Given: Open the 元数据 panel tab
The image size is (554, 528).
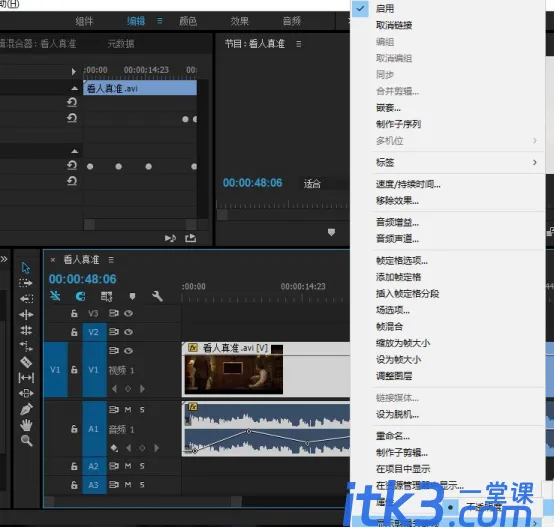Looking at the screenshot, I should [x=121, y=44].
